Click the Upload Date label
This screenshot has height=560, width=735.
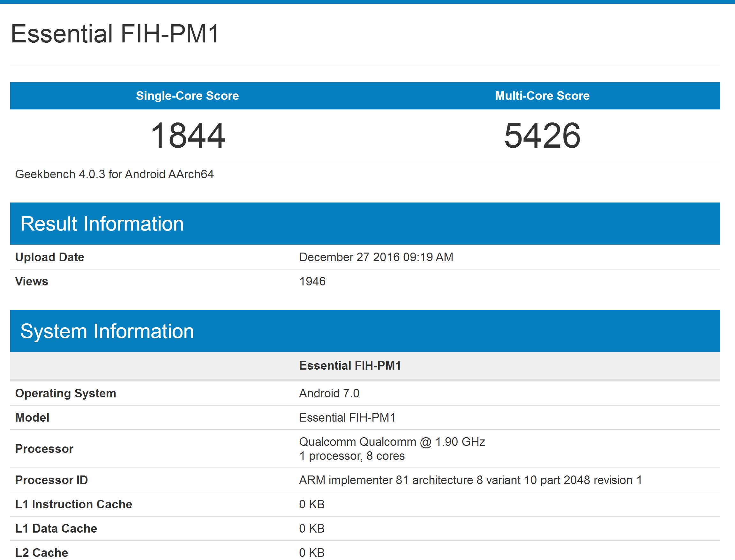(50, 257)
